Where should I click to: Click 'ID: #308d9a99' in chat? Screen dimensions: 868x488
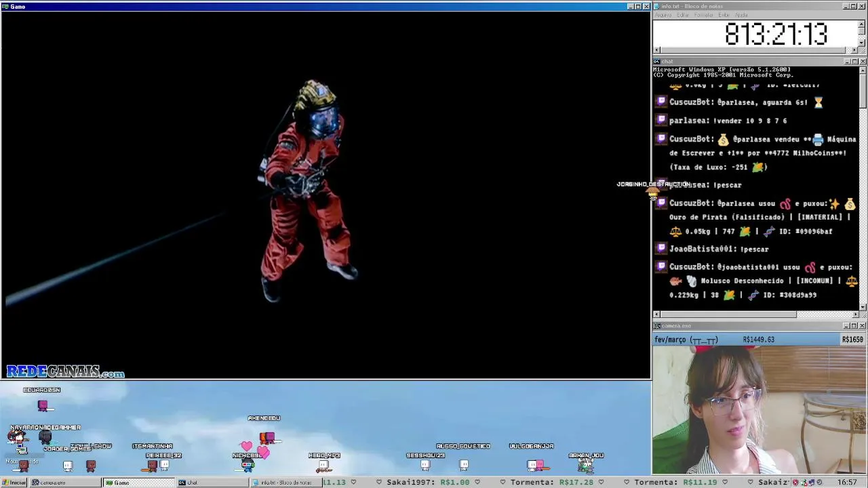click(790, 295)
